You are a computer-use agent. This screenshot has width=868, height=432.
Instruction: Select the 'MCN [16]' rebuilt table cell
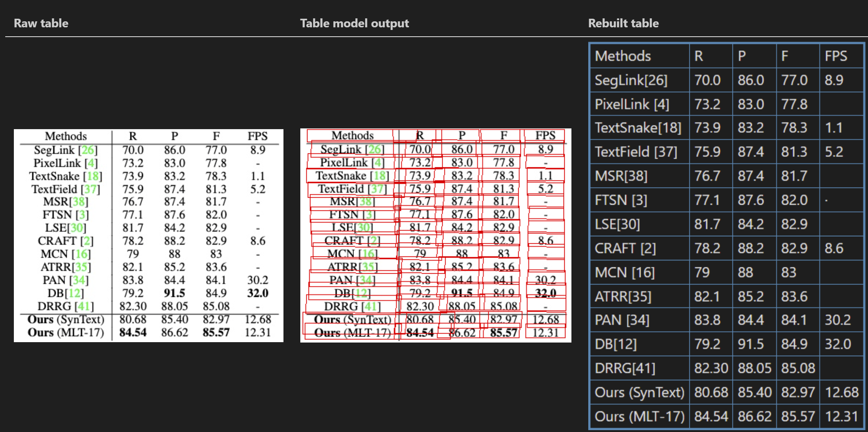tap(625, 272)
